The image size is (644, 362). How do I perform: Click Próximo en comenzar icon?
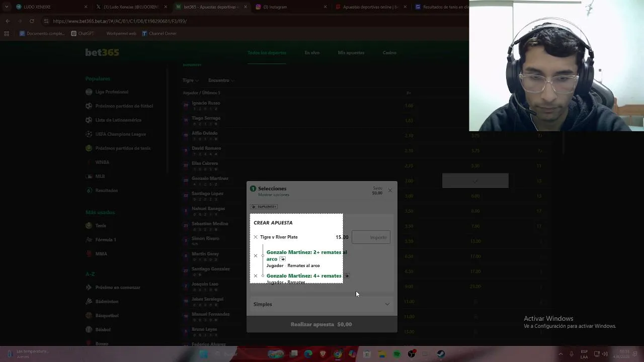click(89, 288)
